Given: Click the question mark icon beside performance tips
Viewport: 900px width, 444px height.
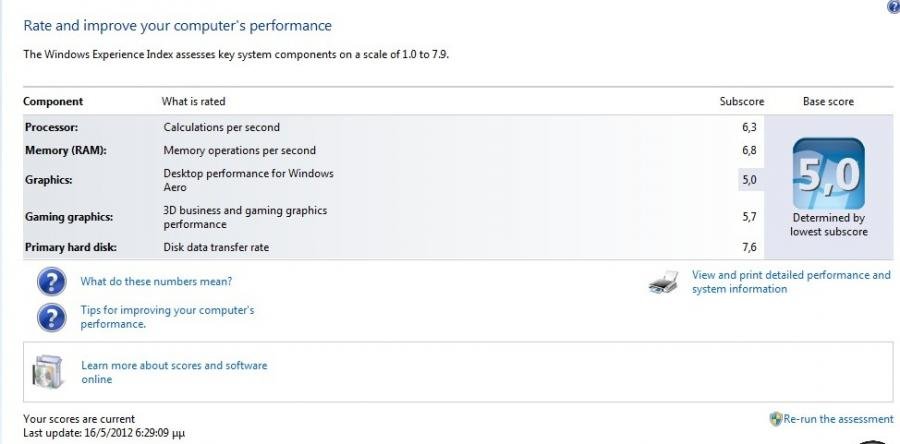Looking at the screenshot, I should coord(51,317).
